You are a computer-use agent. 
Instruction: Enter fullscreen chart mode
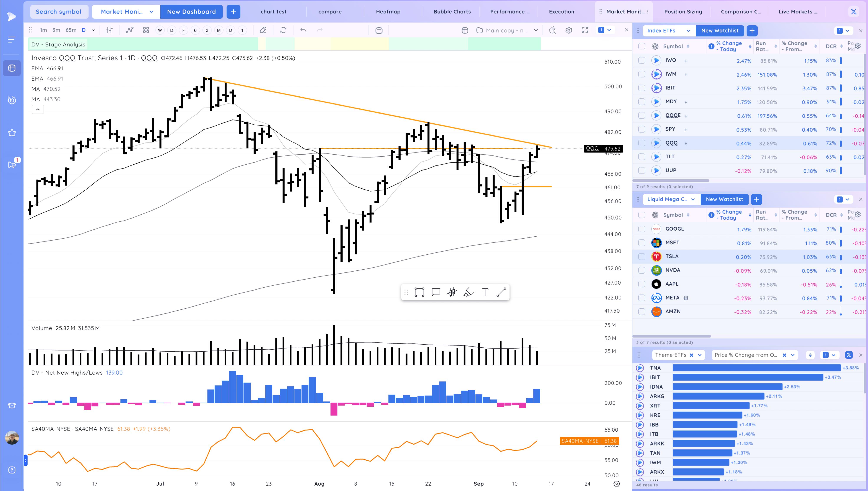coord(585,30)
